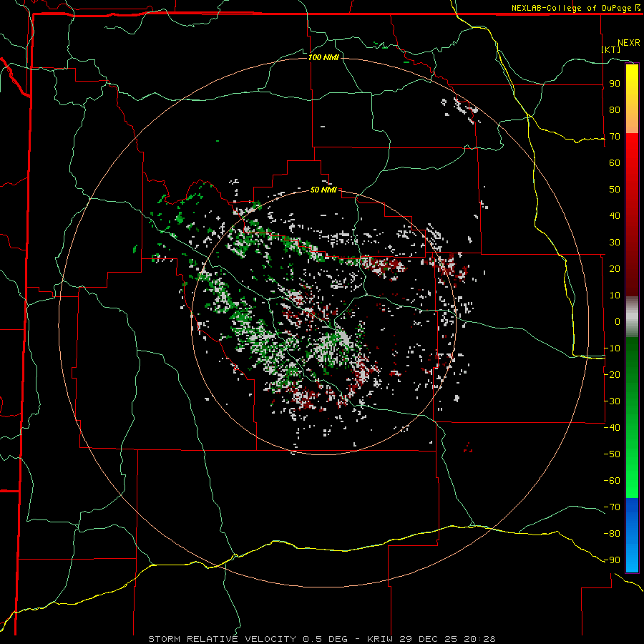Click the STORM RELATIVE VELOCITY caption text

[222, 639]
